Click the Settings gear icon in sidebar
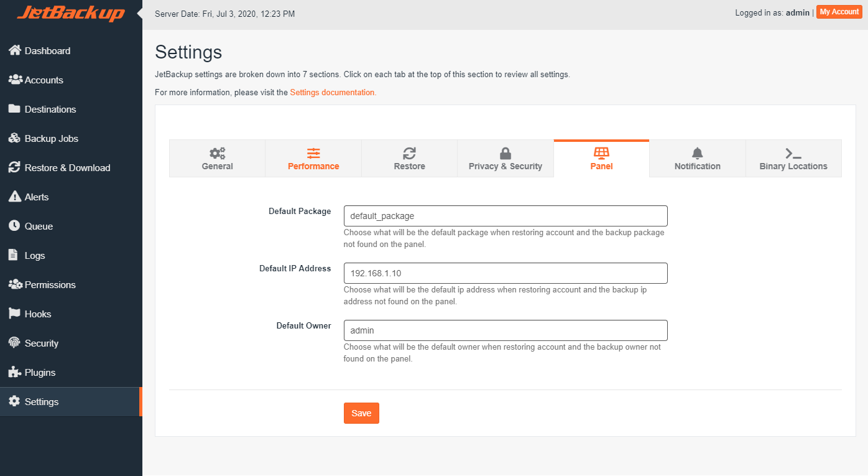Viewport: 868px width, 476px height. [14, 401]
